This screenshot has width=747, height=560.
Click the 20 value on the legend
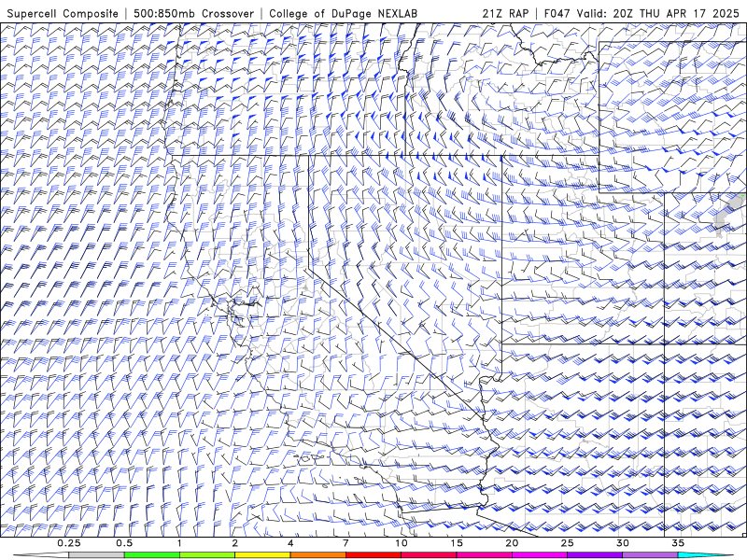tap(512, 543)
